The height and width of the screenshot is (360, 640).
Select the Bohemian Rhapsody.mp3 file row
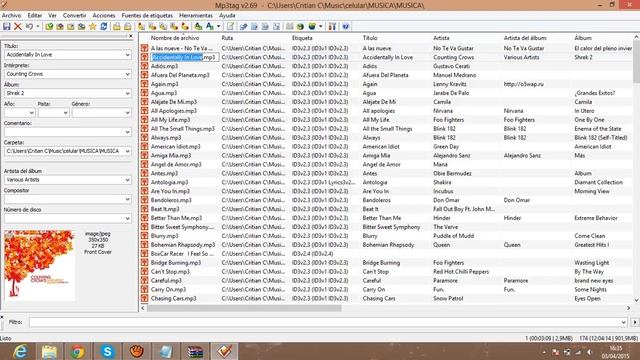pyautogui.click(x=387, y=245)
